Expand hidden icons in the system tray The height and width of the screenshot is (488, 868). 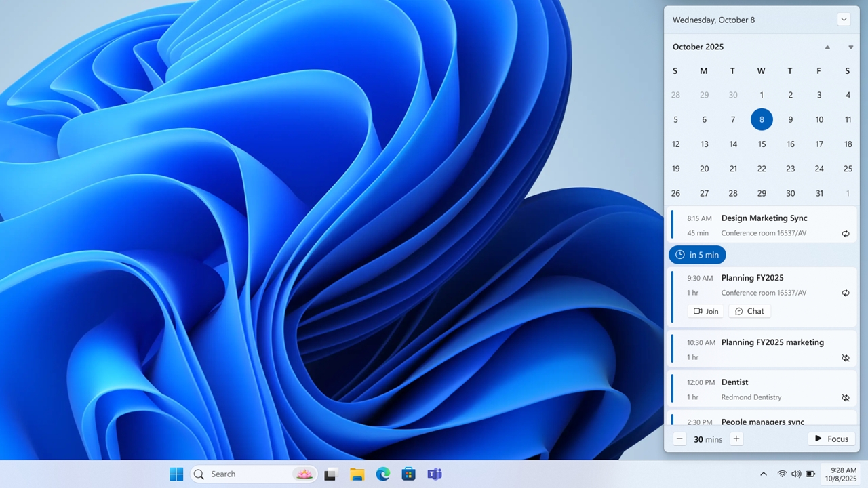click(763, 474)
